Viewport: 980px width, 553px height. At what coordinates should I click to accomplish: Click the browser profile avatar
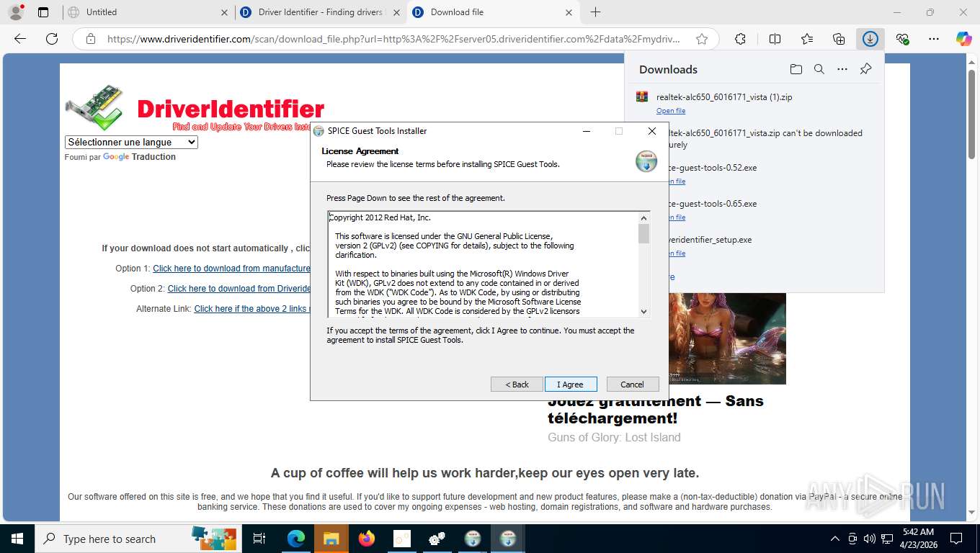[x=15, y=12]
